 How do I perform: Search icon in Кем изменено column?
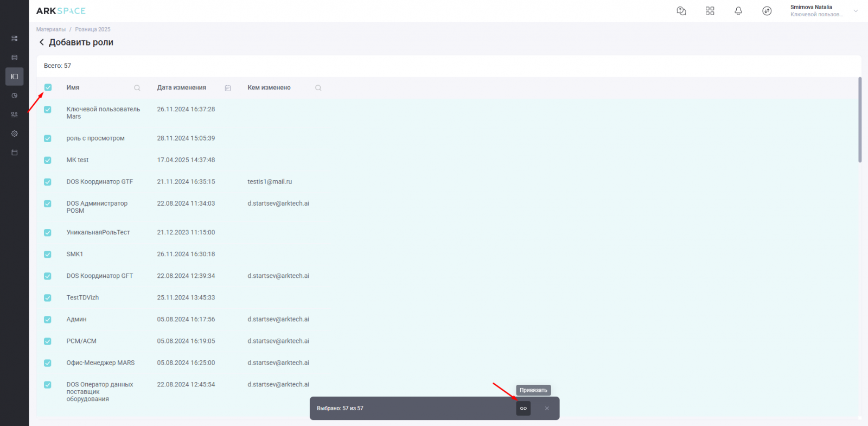click(x=318, y=88)
